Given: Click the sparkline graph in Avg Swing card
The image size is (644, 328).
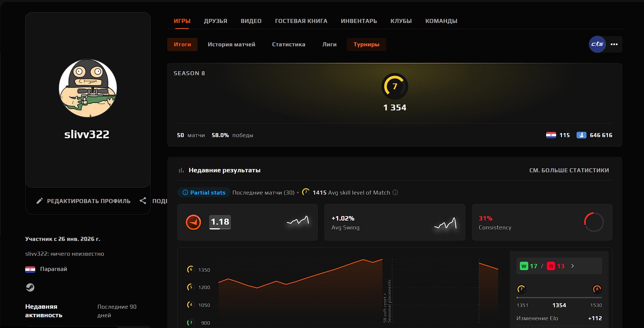Looking at the screenshot, I should [445, 223].
